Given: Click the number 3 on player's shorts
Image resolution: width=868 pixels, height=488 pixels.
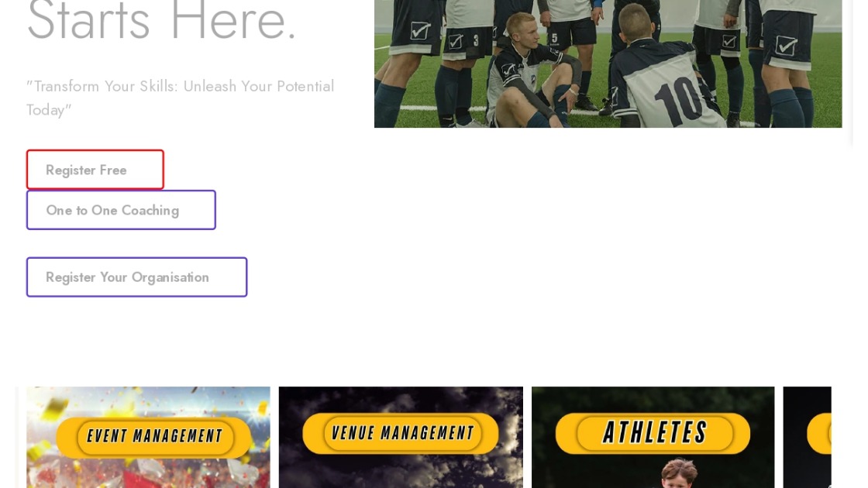Looking at the screenshot, I should pyautogui.click(x=476, y=40).
